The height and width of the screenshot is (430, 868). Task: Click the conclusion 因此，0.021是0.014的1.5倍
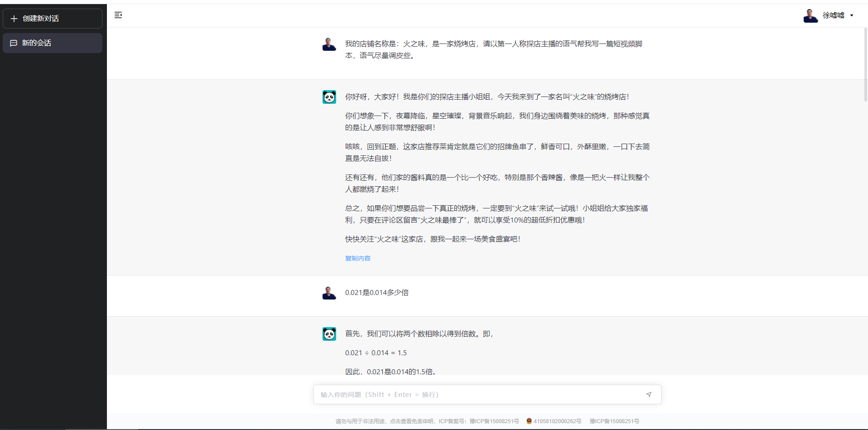click(x=392, y=372)
